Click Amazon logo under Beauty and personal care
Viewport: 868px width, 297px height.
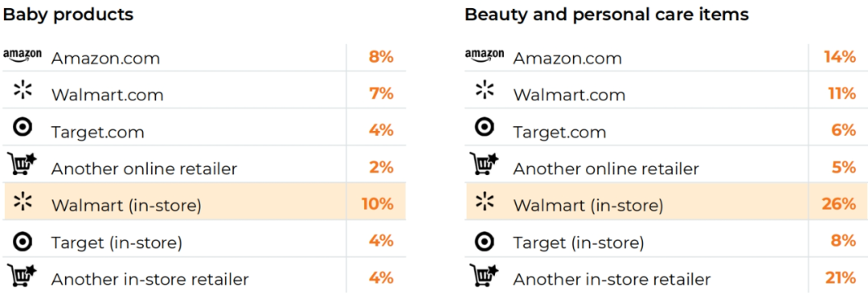click(485, 55)
